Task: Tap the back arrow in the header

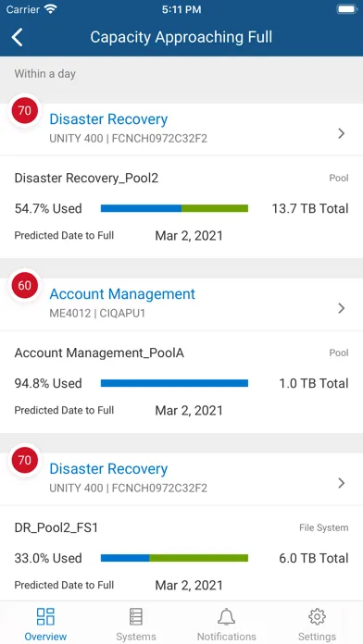Action: [18, 37]
